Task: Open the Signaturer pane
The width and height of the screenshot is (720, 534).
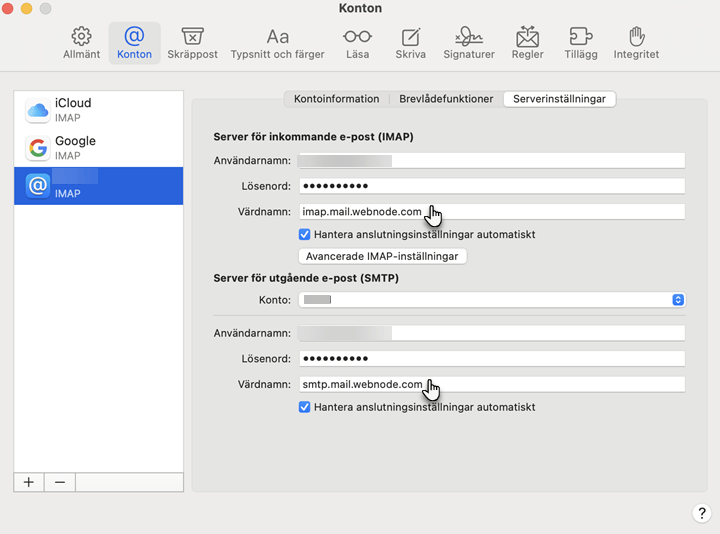Action: (x=469, y=43)
